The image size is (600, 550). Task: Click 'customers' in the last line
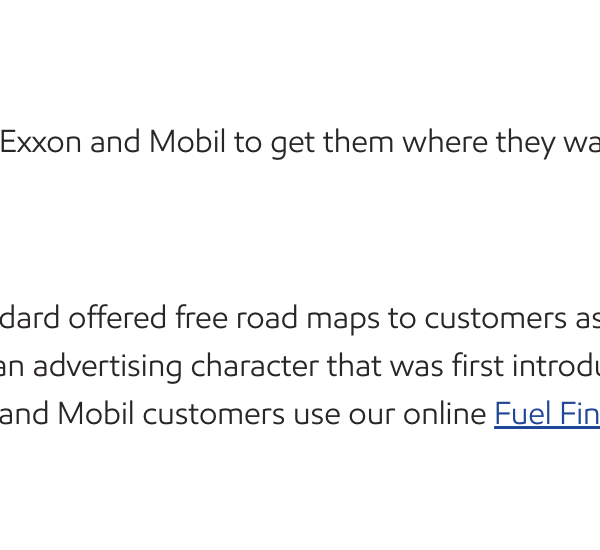(x=214, y=415)
